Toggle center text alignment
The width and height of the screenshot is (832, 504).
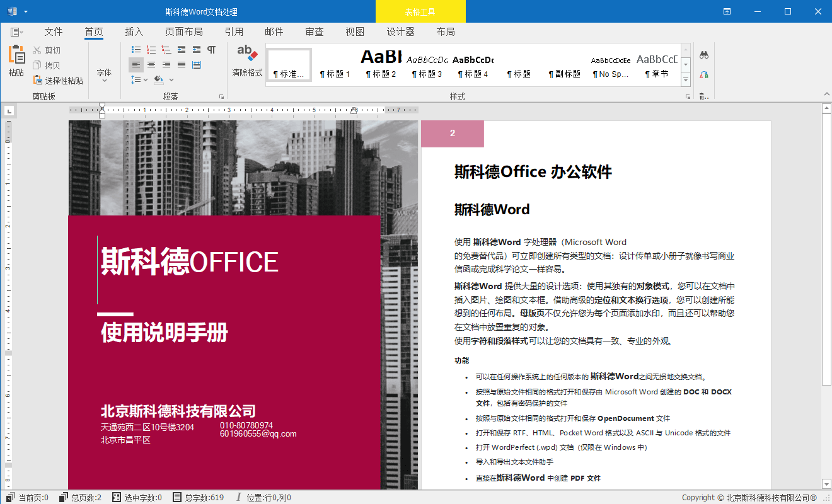tap(151, 65)
